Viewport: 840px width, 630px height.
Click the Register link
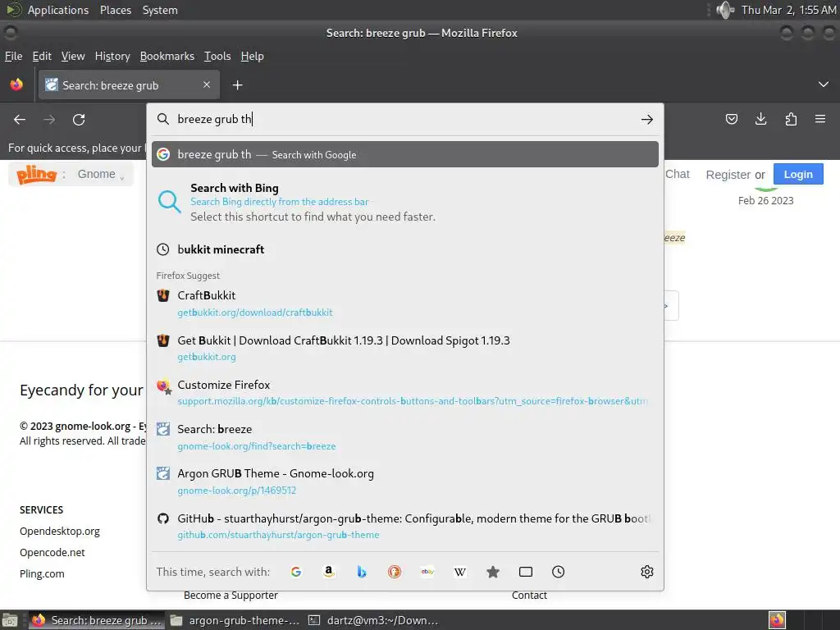728,175
